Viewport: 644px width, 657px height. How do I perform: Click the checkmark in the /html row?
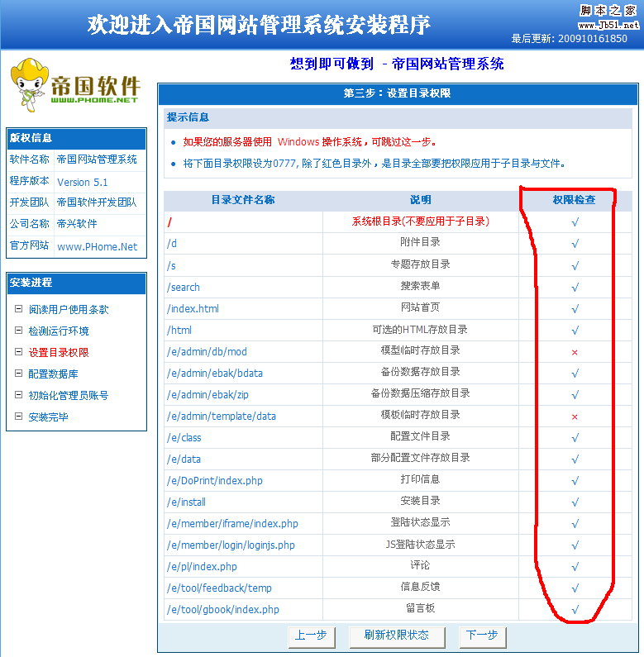pos(575,331)
